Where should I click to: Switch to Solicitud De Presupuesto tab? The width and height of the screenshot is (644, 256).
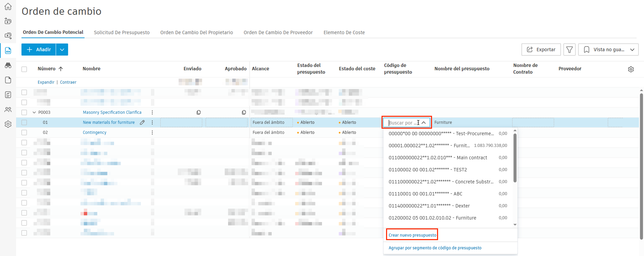121,32
